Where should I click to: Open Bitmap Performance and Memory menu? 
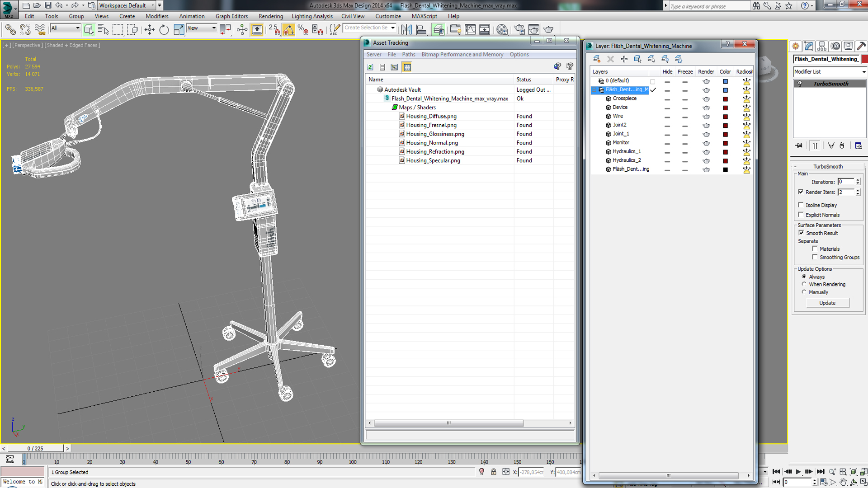[x=462, y=55]
